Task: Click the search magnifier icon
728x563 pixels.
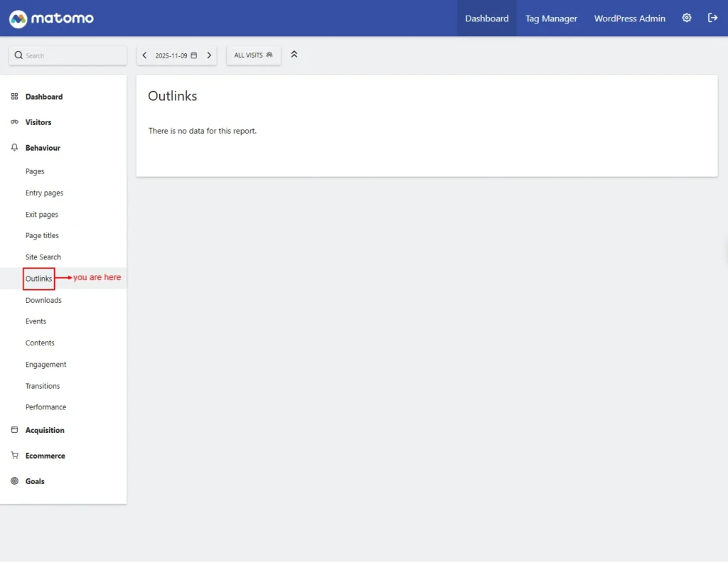Action: pyautogui.click(x=18, y=55)
